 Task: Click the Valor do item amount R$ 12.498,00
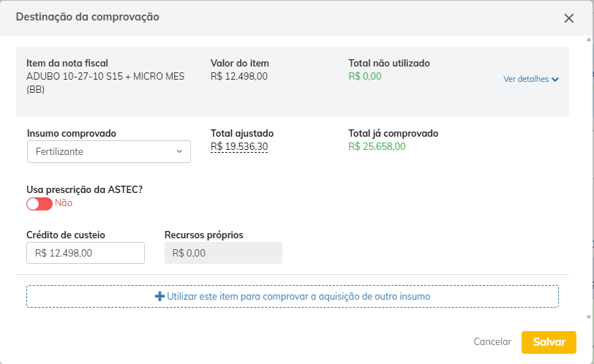click(x=239, y=76)
